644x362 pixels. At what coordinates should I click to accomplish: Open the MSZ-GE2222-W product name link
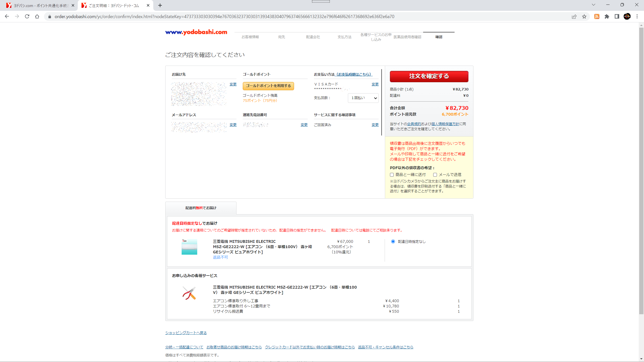(262, 247)
